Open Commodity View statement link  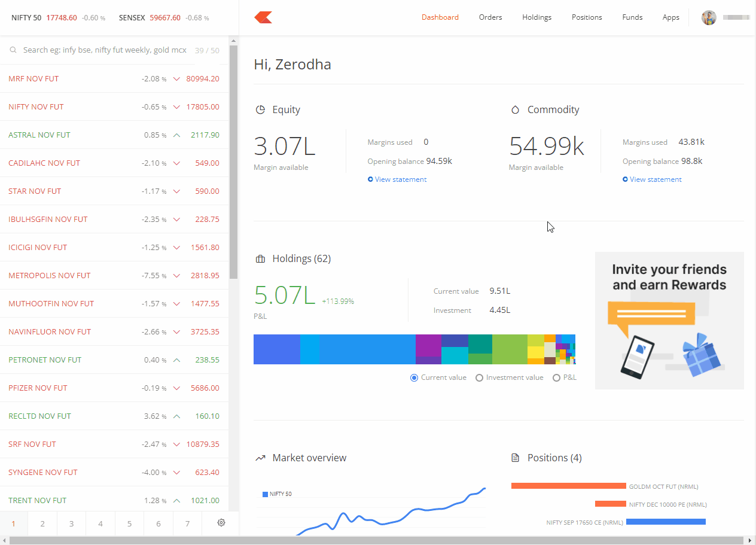(655, 179)
